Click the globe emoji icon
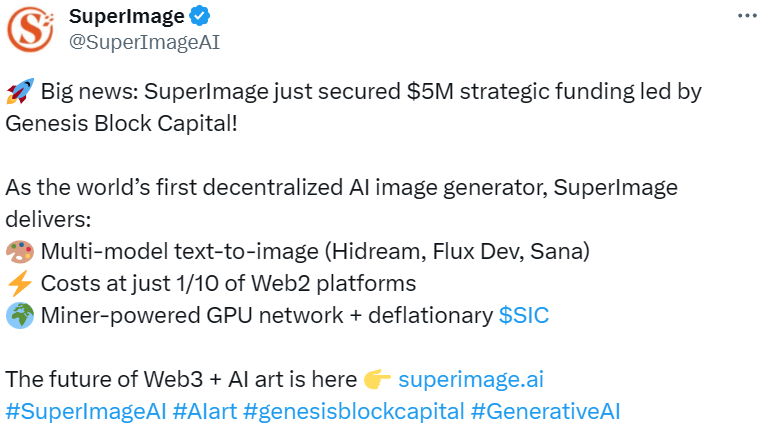The width and height of the screenshot is (768, 426). coord(18,316)
